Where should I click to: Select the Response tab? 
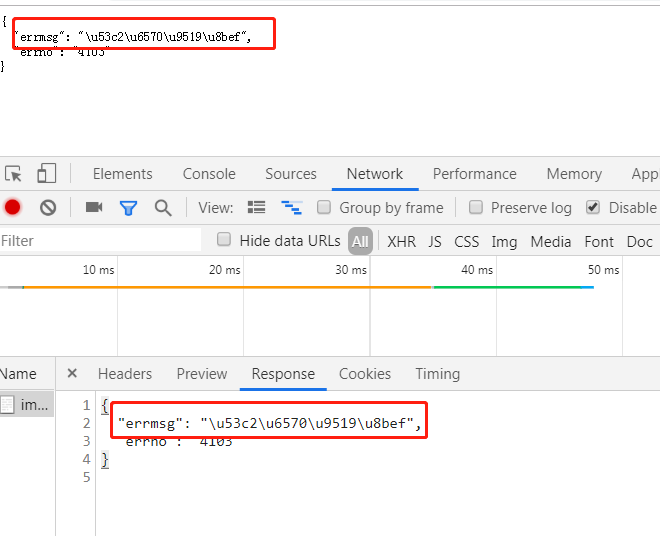click(x=283, y=374)
